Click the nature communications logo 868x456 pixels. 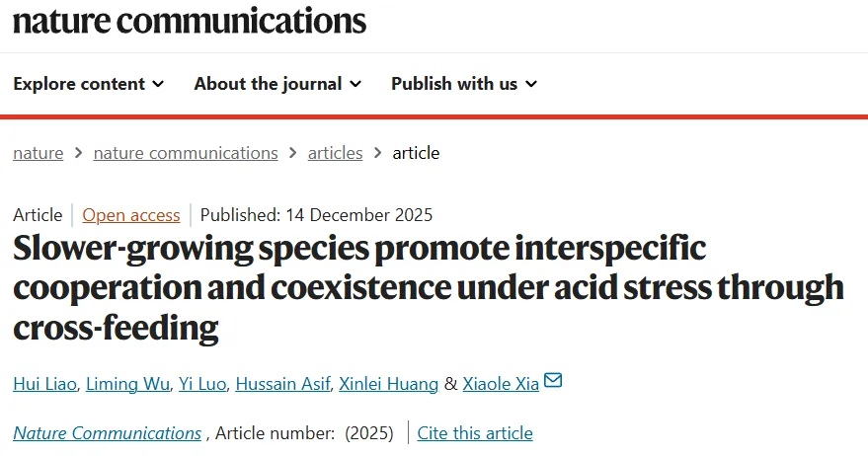[x=190, y=20]
